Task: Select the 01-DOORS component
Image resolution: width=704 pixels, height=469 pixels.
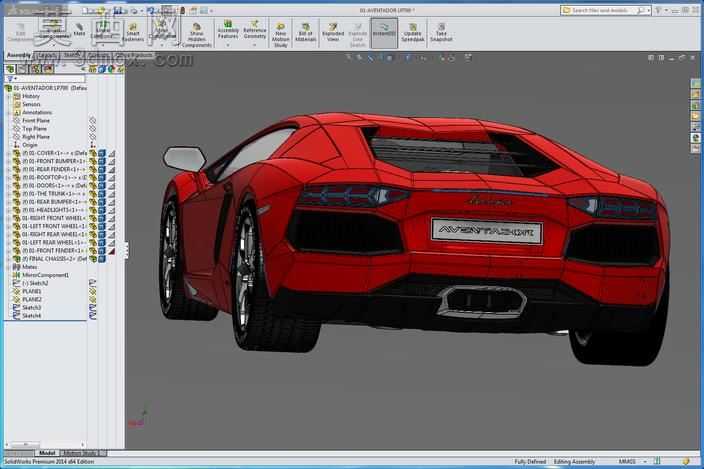Action: click(54, 185)
